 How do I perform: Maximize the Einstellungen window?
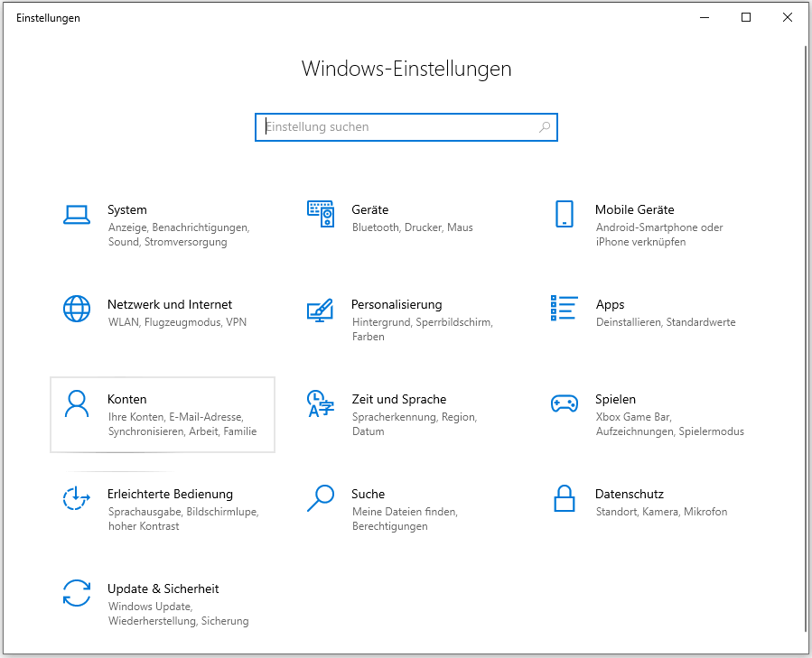746,18
